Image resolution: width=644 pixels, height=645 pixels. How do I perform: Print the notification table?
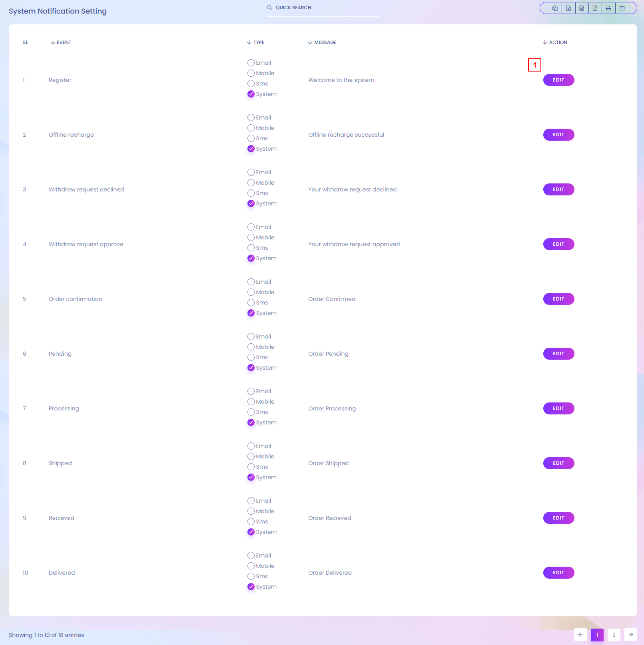[608, 8]
